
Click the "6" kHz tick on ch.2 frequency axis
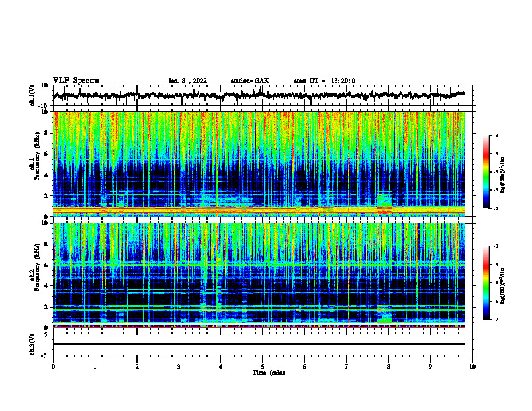[47, 265]
